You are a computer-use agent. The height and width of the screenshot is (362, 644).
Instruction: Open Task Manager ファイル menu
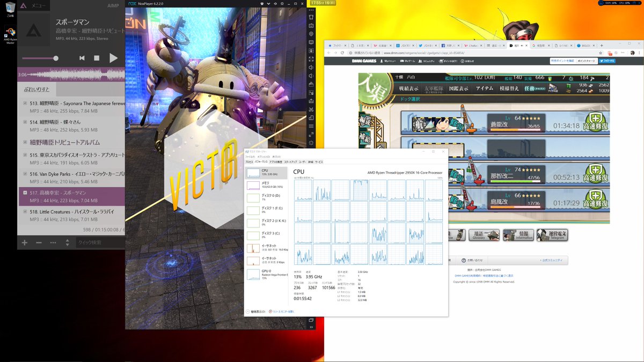251,157
